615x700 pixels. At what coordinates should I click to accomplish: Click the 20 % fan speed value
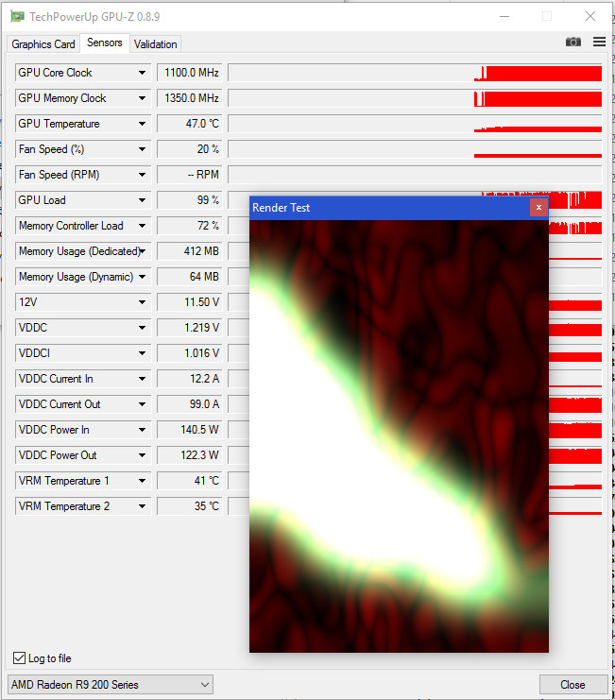(190, 148)
